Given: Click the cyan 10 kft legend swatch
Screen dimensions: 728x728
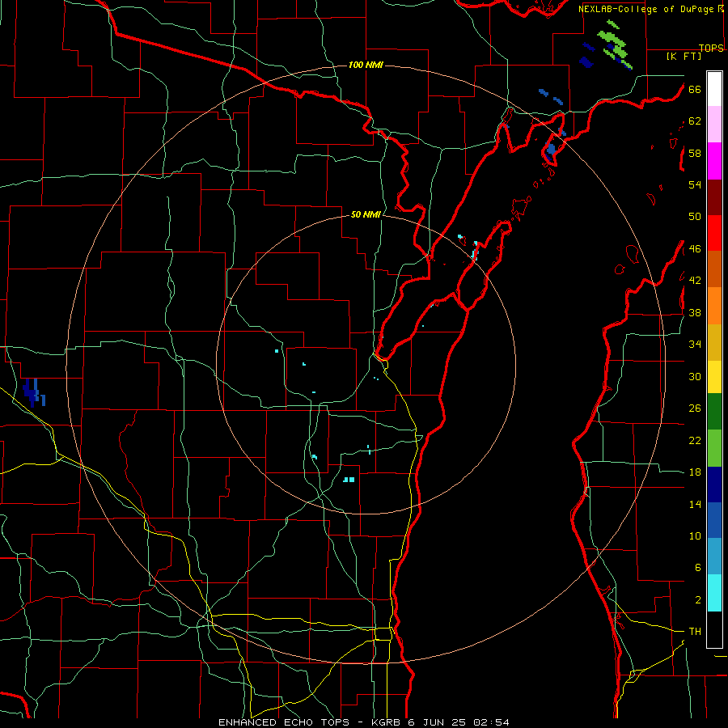Looking at the screenshot, I should (x=714, y=593).
